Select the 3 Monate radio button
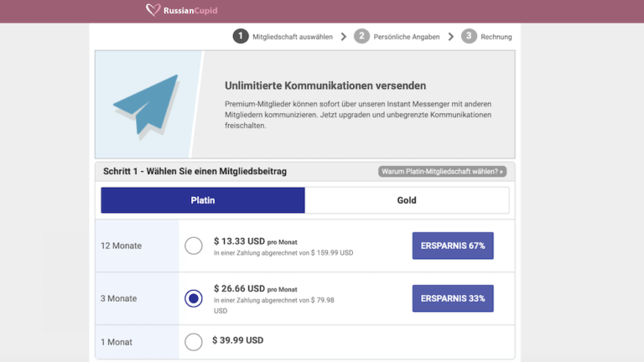The height and width of the screenshot is (362, 644). coord(194,298)
